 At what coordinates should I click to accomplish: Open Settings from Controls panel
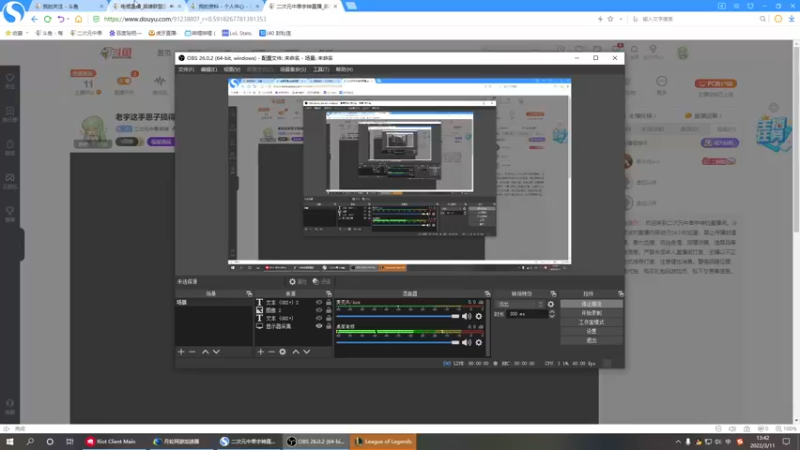click(x=591, y=331)
